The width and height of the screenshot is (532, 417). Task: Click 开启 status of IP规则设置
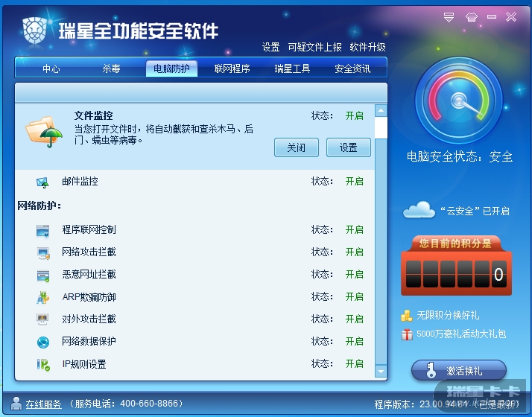click(354, 364)
